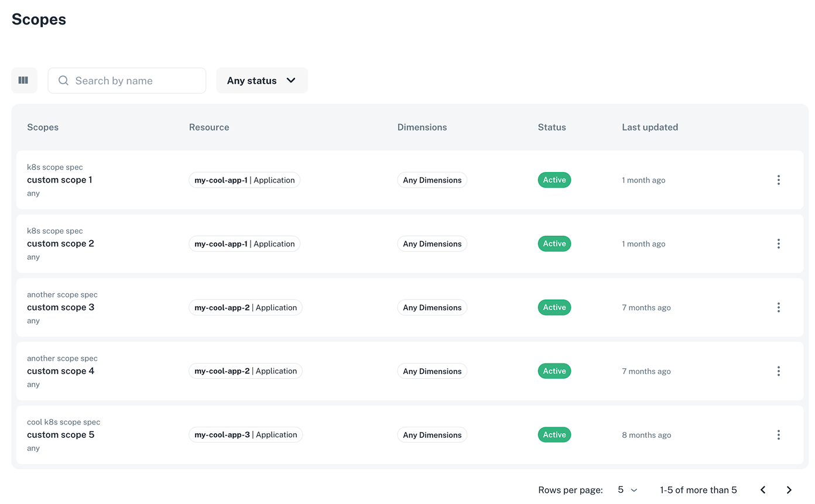Viewport: 815px width, 504px height.
Task: Click my-cool-app-3 Application resource chip
Action: (245, 435)
